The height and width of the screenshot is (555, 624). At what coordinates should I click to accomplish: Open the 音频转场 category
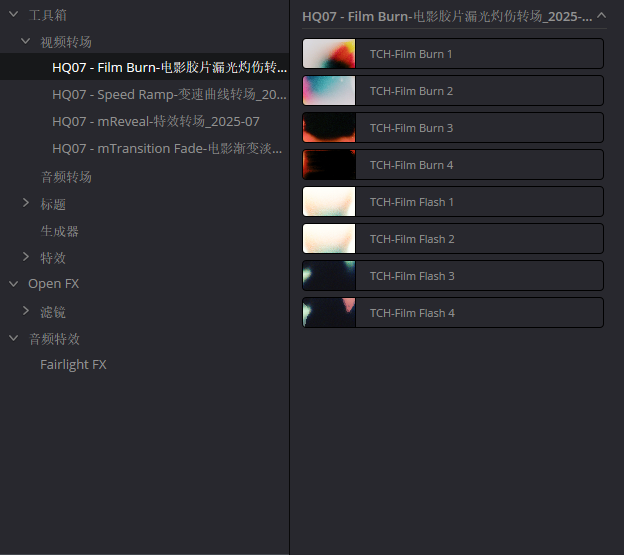(66, 177)
